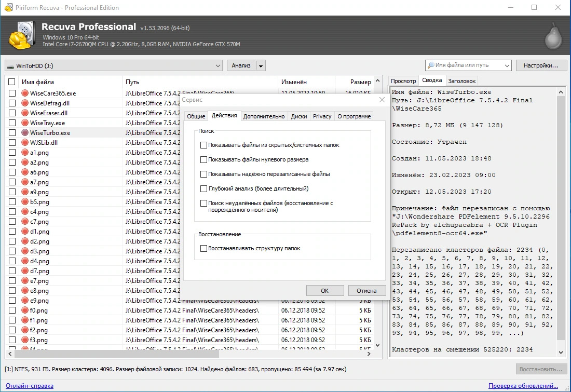The image size is (571, 392).
Task: Open the file name filter dropdown arrow
Action: tap(507, 65)
